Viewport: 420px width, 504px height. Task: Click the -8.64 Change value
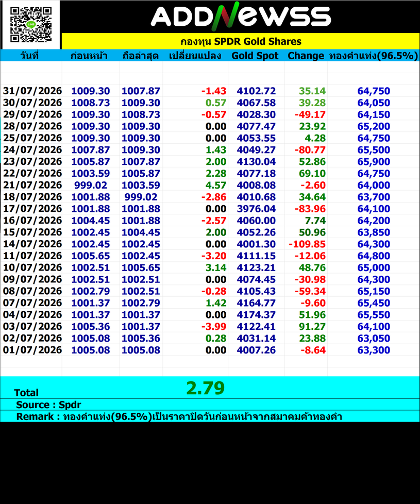point(313,350)
